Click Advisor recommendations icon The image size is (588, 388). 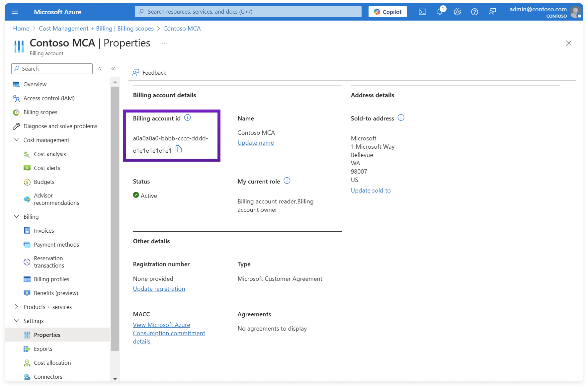coord(27,199)
